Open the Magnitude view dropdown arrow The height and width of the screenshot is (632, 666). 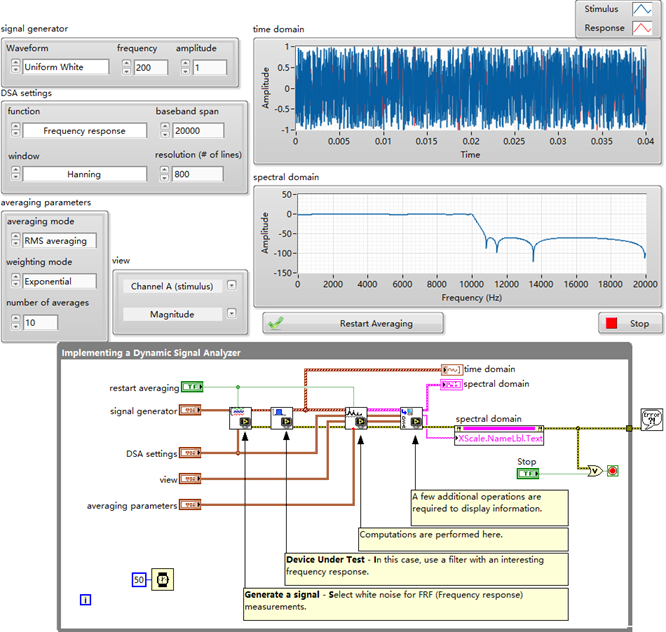click(x=232, y=314)
